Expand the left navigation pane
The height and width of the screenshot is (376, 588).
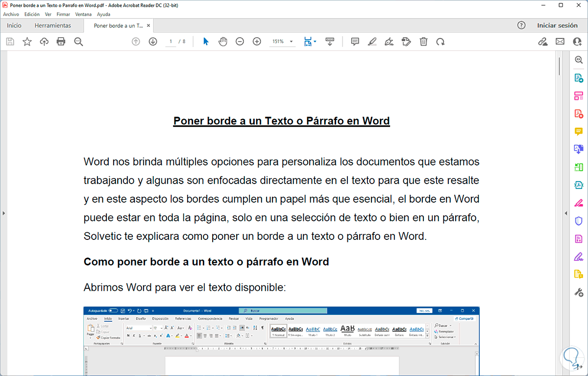point(3,213)
